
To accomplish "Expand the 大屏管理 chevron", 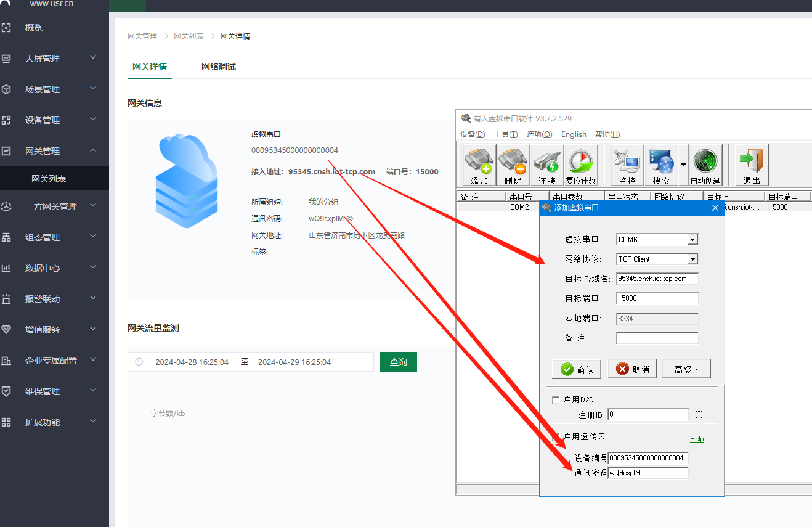I will pos(93,57).
